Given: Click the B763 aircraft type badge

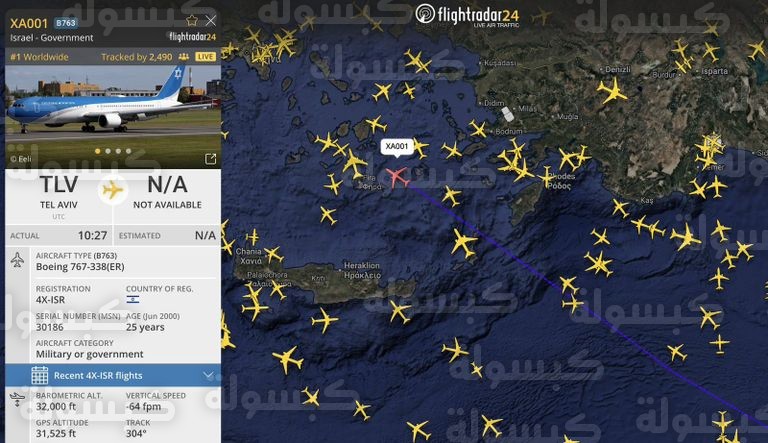Looking at the screenshot, I should pos(66,23).
